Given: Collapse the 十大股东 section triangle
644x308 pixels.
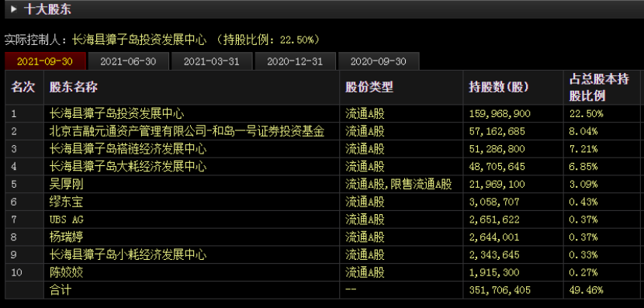Looking at the screenshot, I should [15, 9].
